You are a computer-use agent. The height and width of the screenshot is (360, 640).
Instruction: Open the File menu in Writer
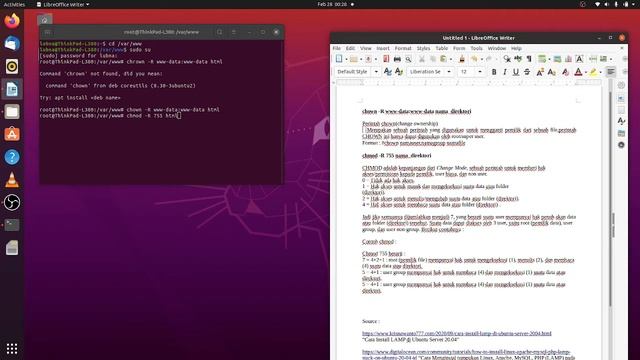click(x=337, y=48)
